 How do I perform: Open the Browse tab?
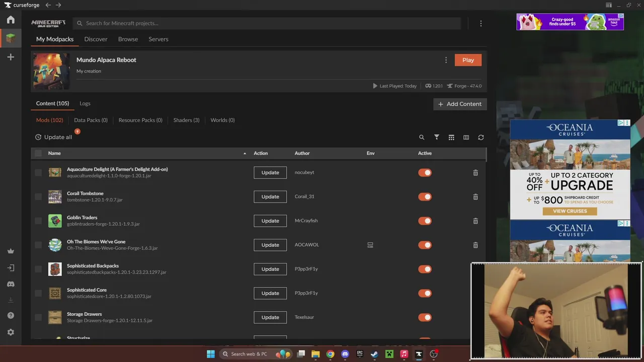pyautogui.click(x=128, y=39)
